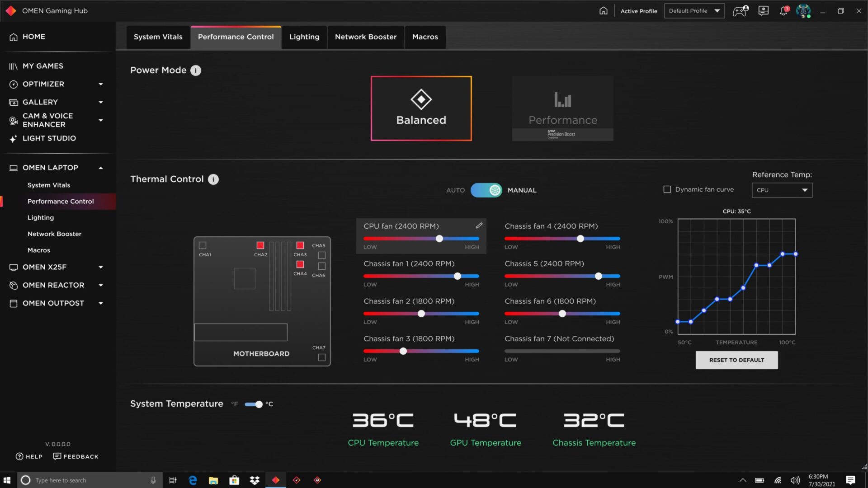Click the volume speaker icon in the system tray

[795, 480]
